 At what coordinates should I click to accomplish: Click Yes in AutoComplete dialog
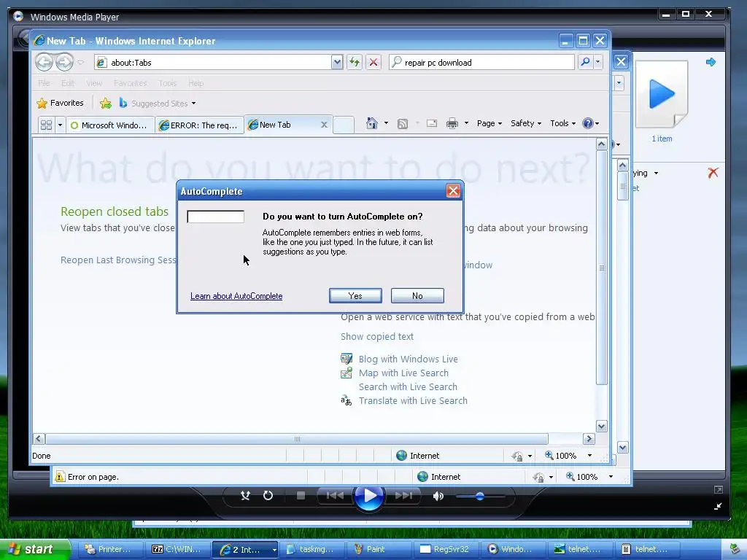point(355,296)
